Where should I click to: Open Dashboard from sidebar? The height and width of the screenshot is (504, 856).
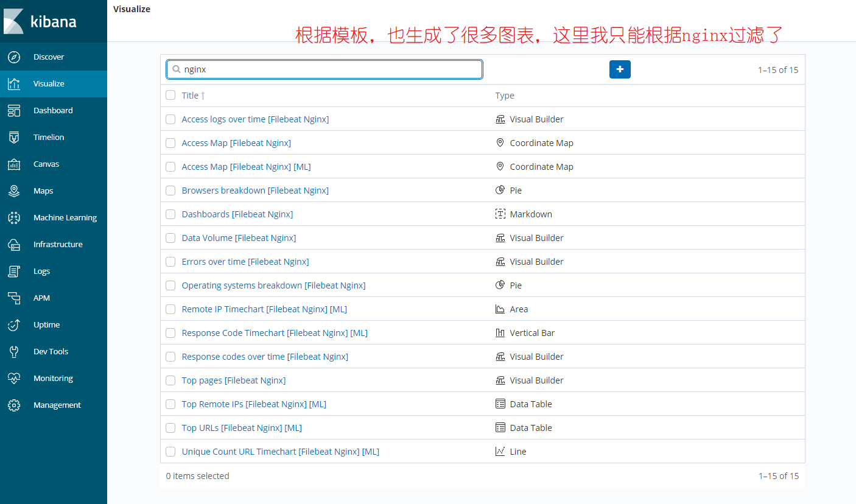tap(53, 110)
